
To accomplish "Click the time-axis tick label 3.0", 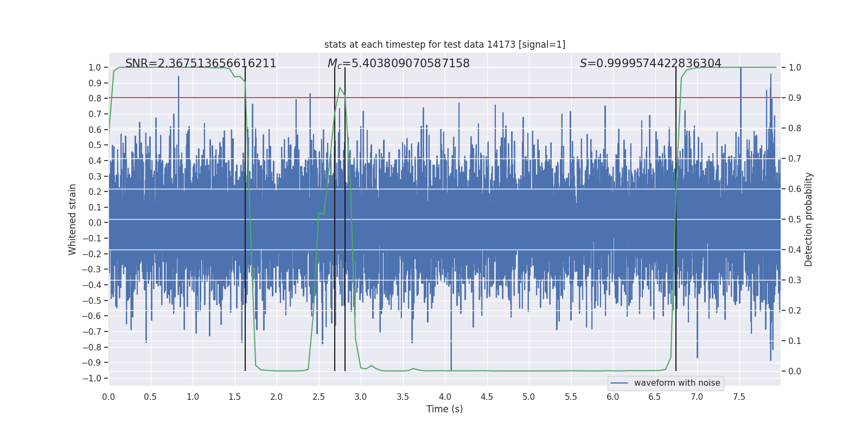I will coord(361,397).
